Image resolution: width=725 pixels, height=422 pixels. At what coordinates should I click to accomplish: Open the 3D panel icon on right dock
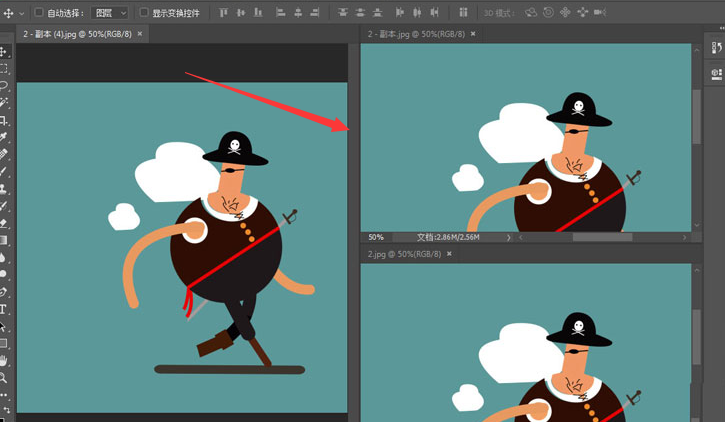(x=716, y=74)
